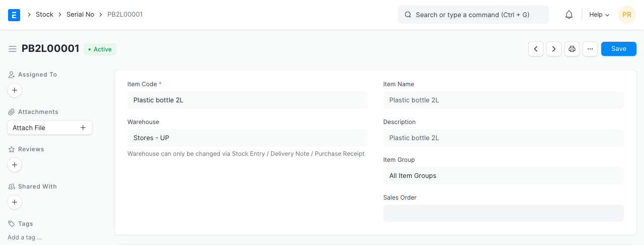Click the empty Sales Order field
Viewport: 644px width, 245px height.
tap(503, 213)
